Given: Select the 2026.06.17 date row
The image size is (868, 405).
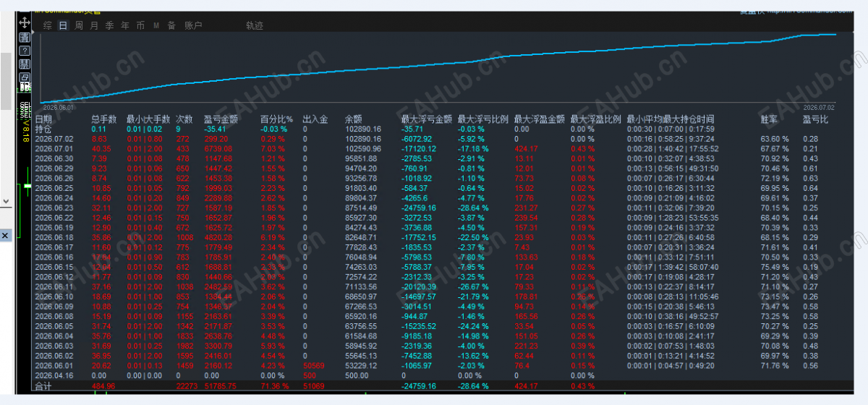Looking at the screenshot, I should (54, 247).
